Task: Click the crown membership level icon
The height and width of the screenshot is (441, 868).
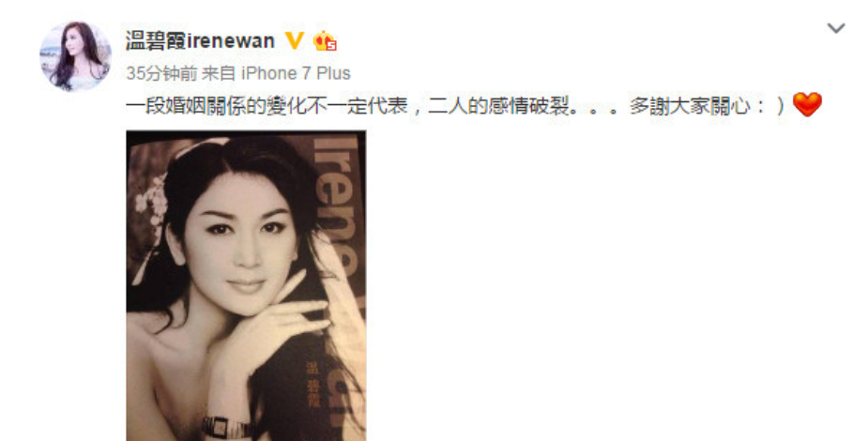Action: pos(325,41)
